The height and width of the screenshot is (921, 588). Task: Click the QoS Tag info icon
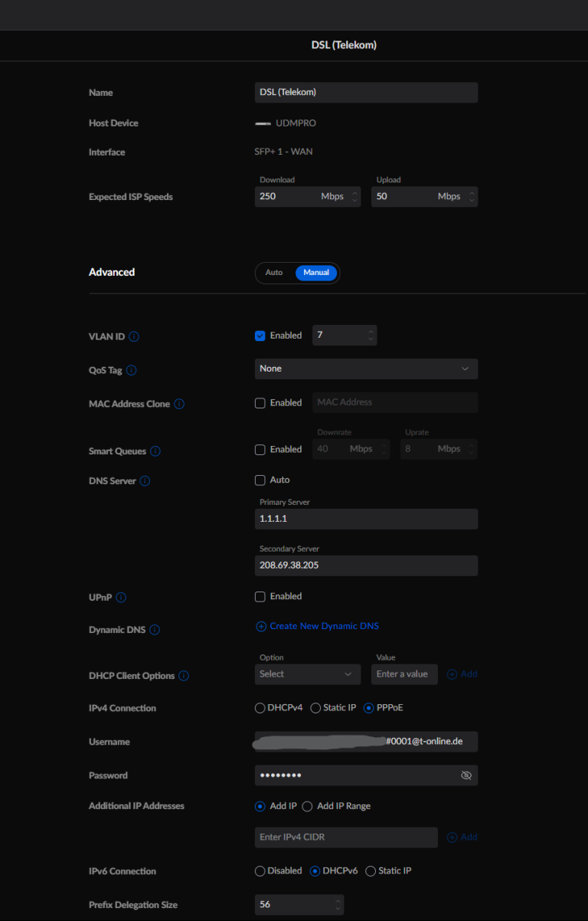131,370
